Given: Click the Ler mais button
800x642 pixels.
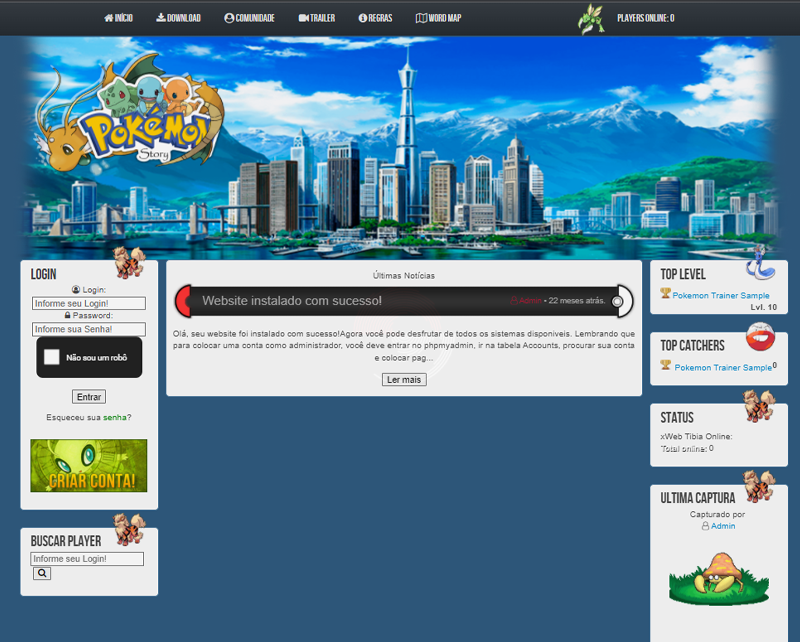Looking at the screenshot, I should pyautogui.click(x=404, y=380).
